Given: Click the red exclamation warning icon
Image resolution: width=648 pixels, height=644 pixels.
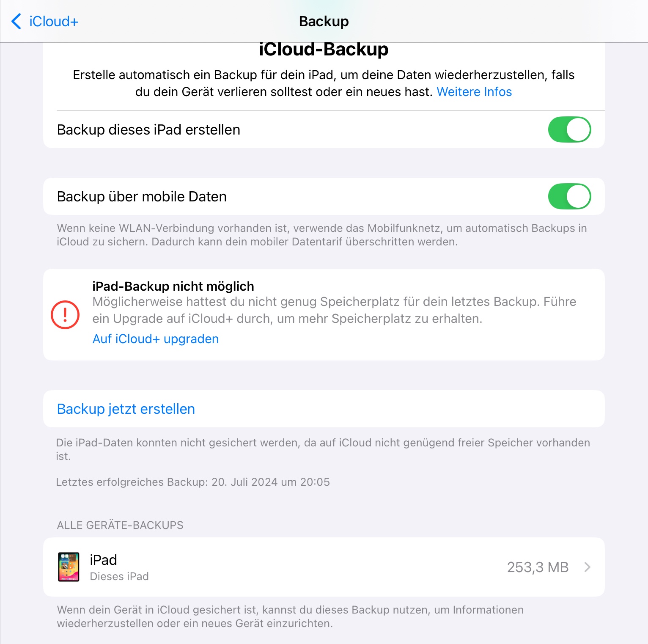Looking at the screenshot, I should click(x=65, y=314).
